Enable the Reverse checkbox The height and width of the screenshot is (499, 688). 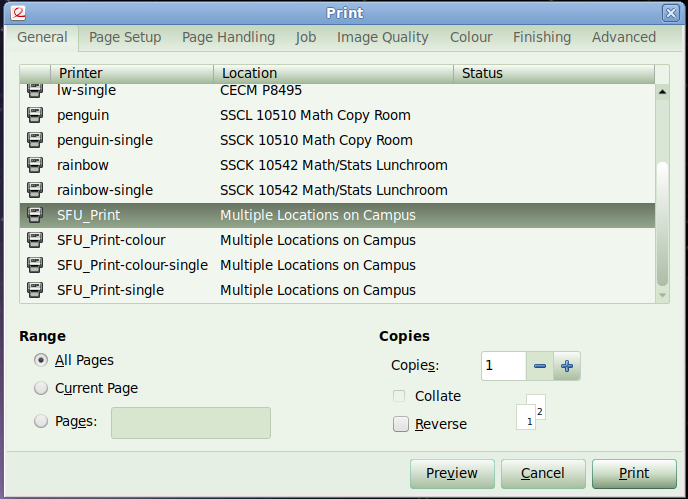(x=401, y=424)
